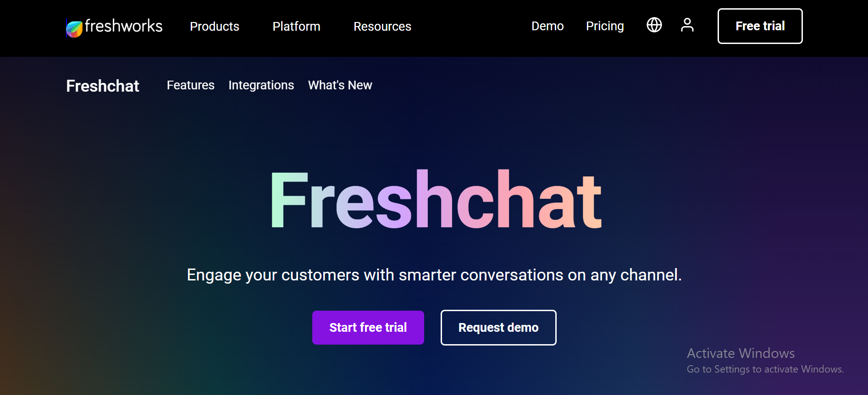Select the Integrations tab

(261, 85)
